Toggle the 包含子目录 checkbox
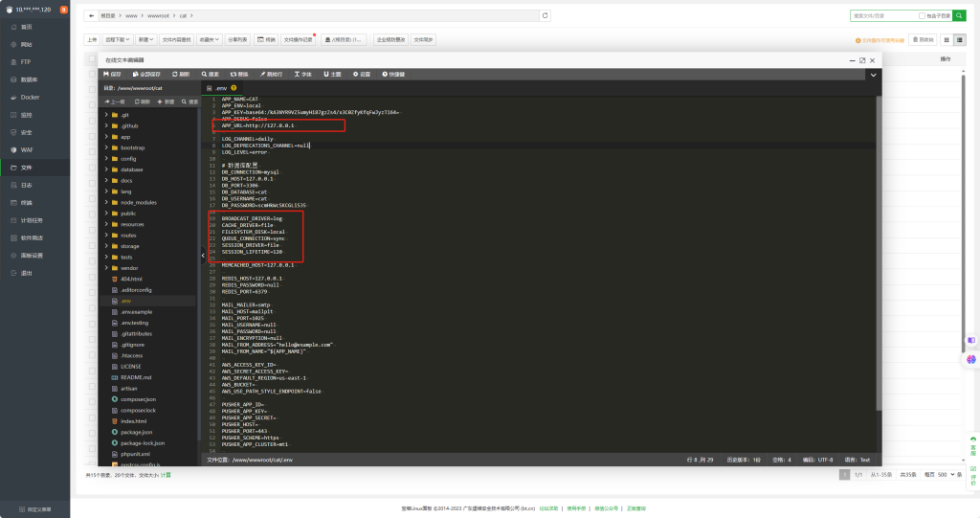 click(922, 15)
